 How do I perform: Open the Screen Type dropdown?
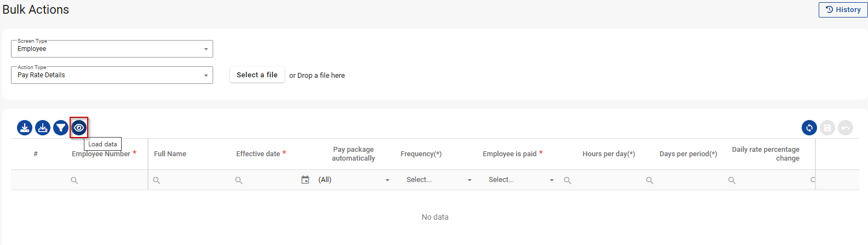(112, 49)
